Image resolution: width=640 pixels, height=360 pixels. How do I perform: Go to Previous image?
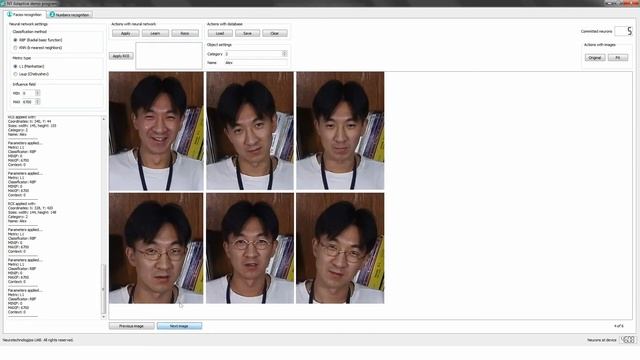coord(131,326)
